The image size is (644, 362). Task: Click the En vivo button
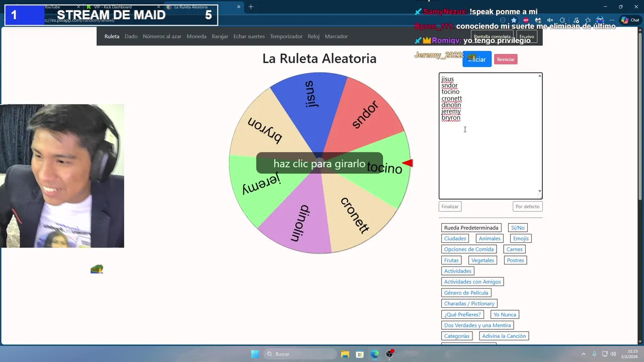[527, 37]
